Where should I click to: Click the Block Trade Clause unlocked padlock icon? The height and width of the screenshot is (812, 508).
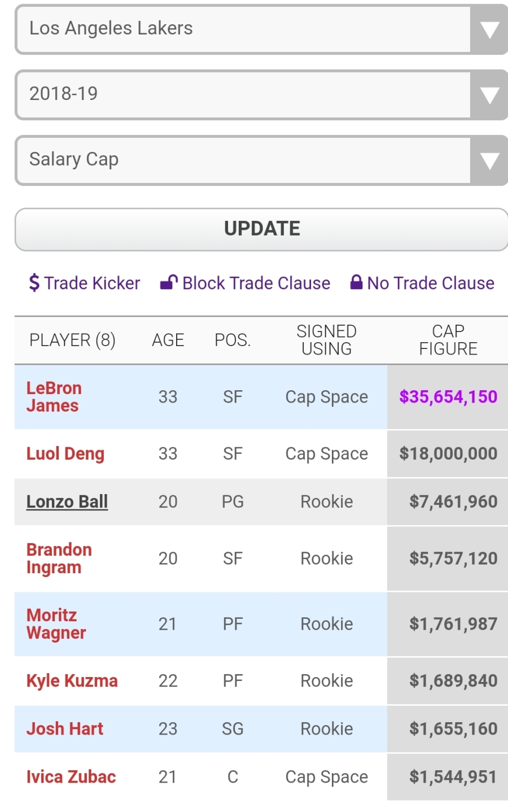point(169,282)
